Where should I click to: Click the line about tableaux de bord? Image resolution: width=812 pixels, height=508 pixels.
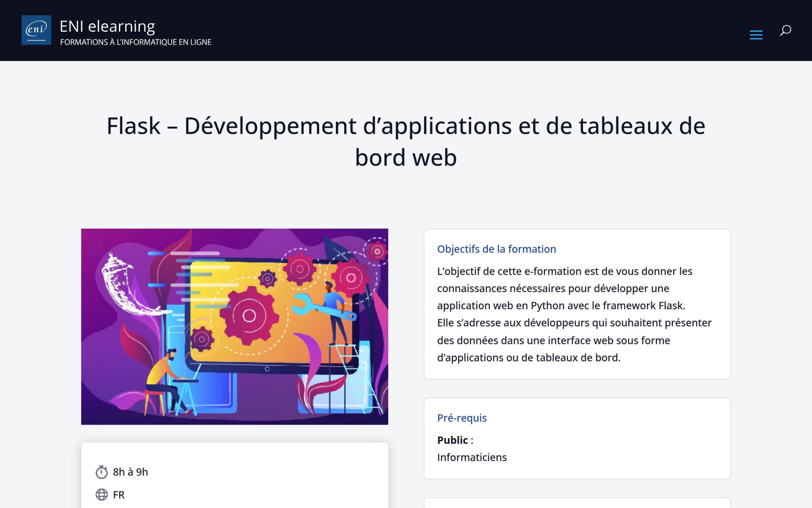pyautogui.click(x=529, y=358)
